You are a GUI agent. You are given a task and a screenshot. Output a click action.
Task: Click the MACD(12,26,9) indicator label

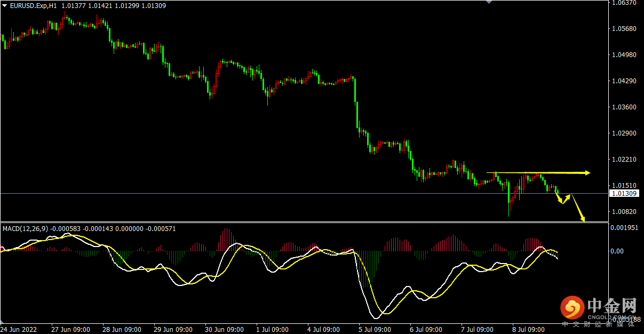point(26,229)
